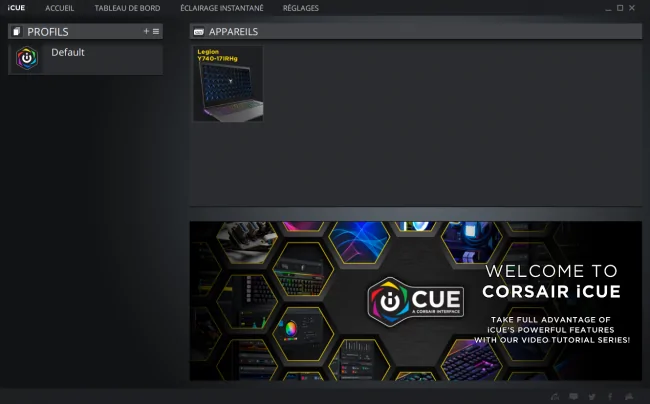The image size is (650, 404).
Task: Open the profiles list menu icon
Action: 156,31
